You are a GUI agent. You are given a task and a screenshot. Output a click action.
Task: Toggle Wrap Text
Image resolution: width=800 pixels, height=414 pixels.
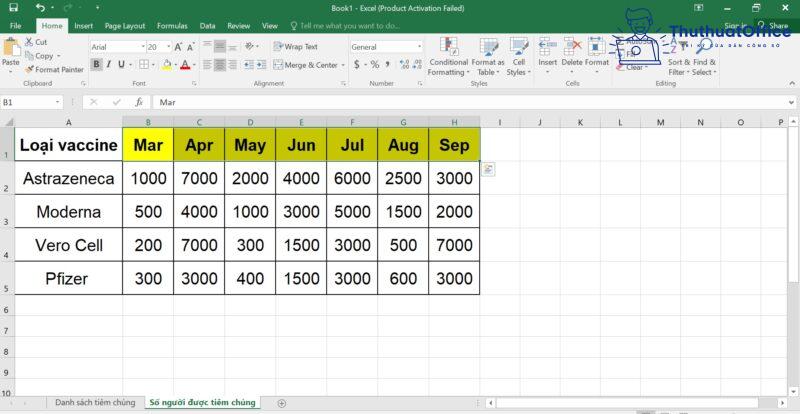295,46
